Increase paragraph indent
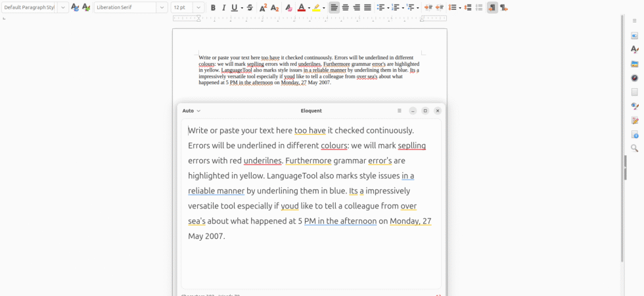Image resolution: width=644 pixels, height=296 pixels. 428,7
